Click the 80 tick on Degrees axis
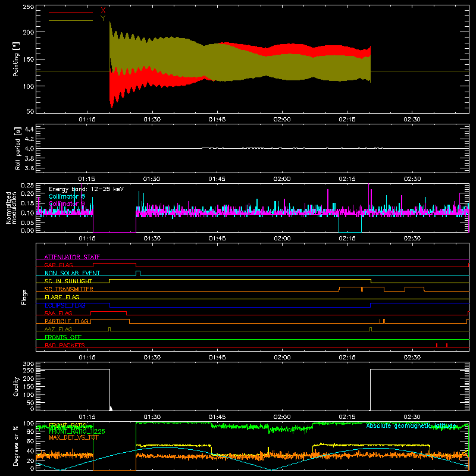 (30, 432)
